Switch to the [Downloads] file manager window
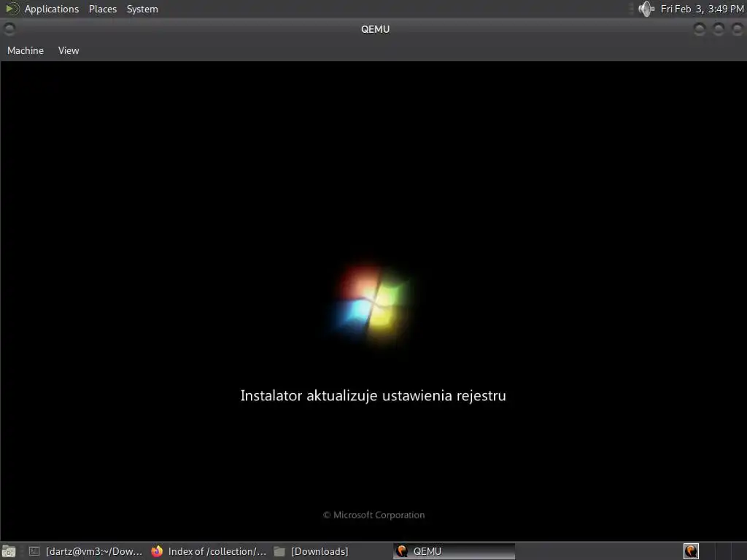Viewport: 747px width, 560px height. tap(311, 551)
